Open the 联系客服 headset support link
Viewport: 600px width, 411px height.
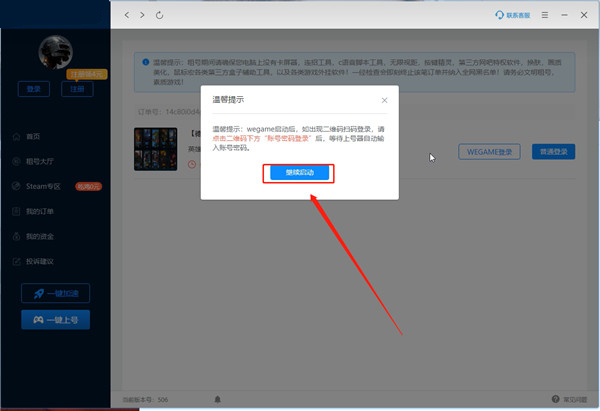click(512, 15)
